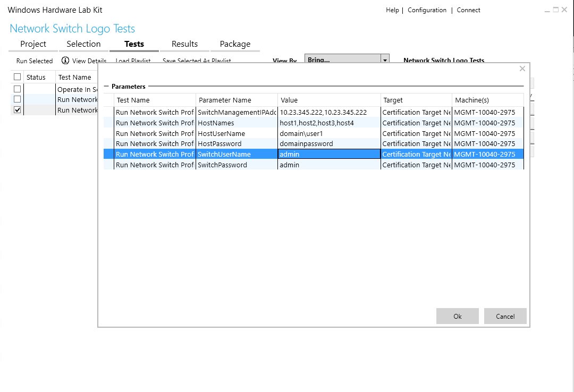The image size is (574, 392).
Task: Check the Operate In Se... test checkbox
Action: 17,89
